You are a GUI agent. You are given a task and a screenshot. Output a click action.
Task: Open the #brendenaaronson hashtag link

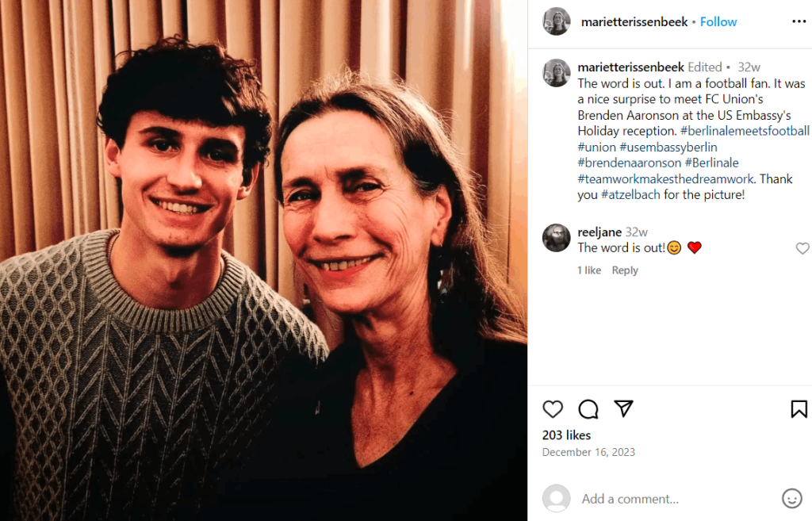pos(629,163)
